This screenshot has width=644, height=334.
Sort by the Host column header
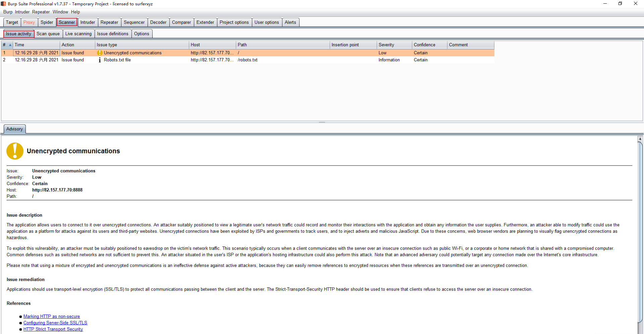coord(212,45)
